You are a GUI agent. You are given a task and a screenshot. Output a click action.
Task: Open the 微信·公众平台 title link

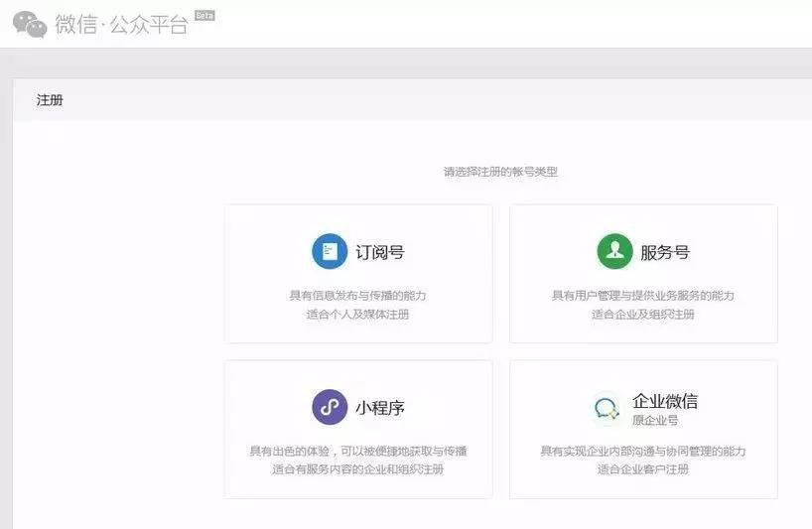(x=122, y=25)
